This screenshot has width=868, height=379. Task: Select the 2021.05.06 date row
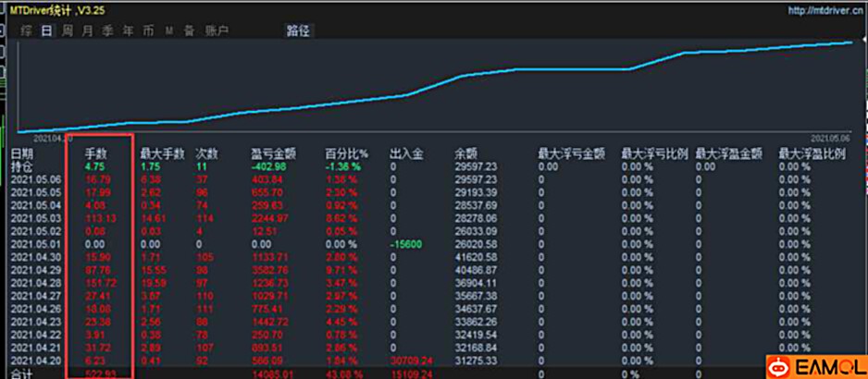[x=36, y=179]
